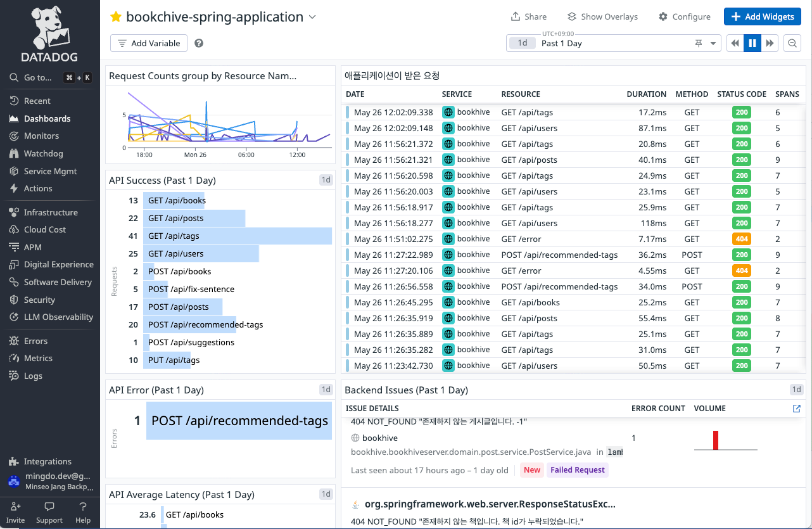
Task: Open the May 26 12:02:09.338 request row
Action: pos(573,112)
